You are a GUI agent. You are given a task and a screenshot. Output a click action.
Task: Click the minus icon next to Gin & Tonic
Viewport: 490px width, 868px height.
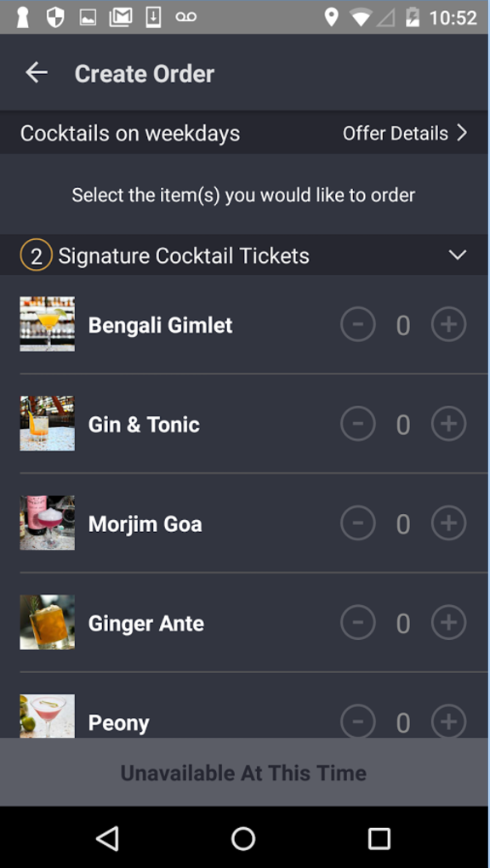pyautogui.click(x=357, y=423)
